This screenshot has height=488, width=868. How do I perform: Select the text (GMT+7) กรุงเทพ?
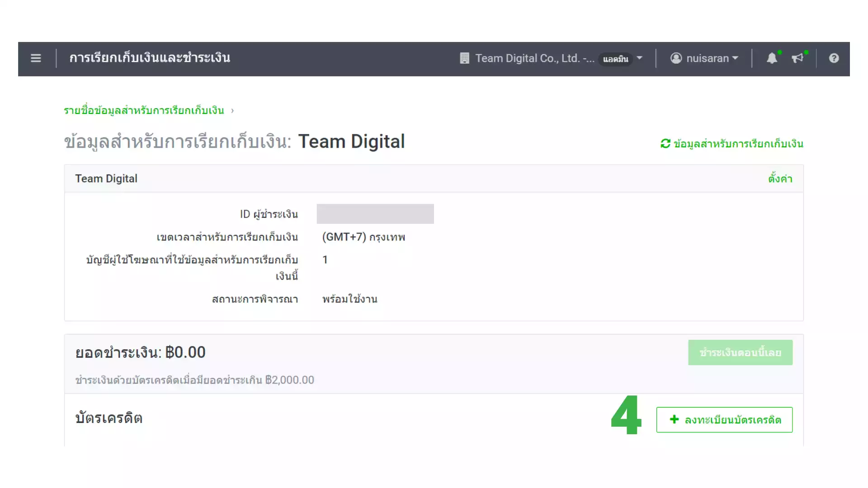click(363, 237)
